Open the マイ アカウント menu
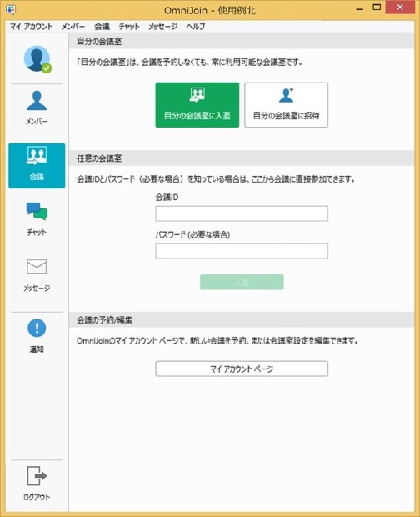Image resolution: width=420 pixels, height=517 pixels. [31, 27]
